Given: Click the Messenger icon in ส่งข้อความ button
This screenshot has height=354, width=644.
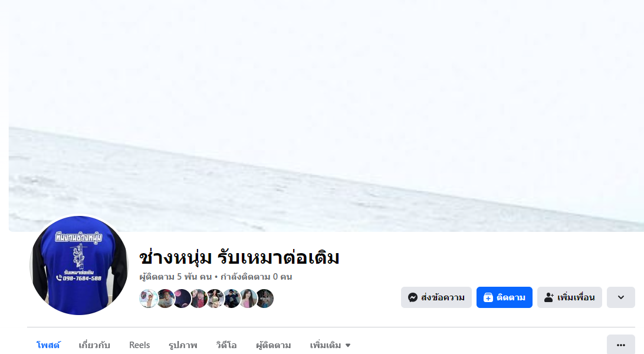Looking at the screenshot, I should pyautogui.click(x=413, y=297).
